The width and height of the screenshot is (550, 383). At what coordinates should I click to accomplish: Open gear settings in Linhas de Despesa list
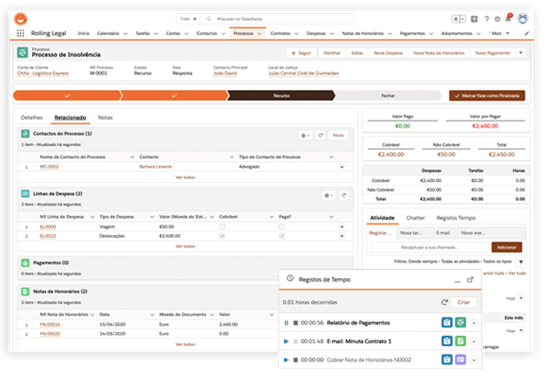(328, 195)
